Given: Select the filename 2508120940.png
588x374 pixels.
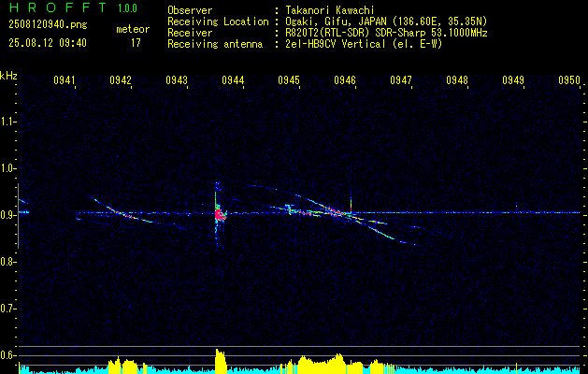Looking at the screenshot, I should click(x=48, y=25).
